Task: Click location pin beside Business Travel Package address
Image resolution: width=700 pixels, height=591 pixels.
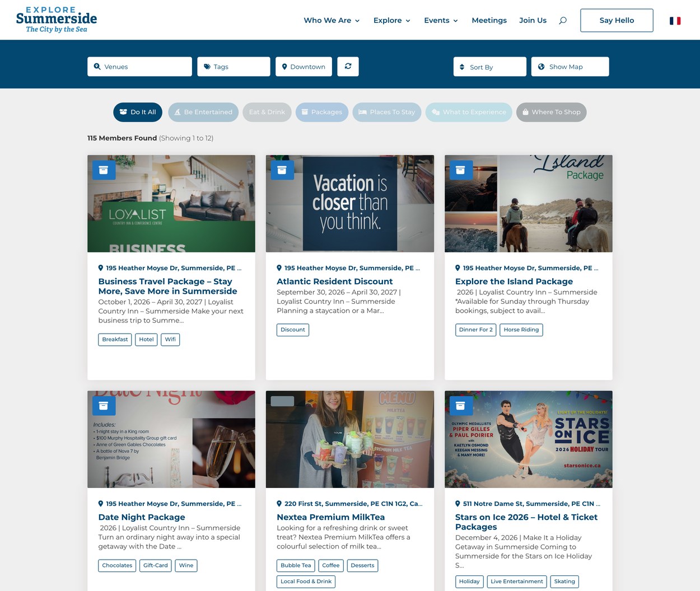Action: click(x=101, y=268)
